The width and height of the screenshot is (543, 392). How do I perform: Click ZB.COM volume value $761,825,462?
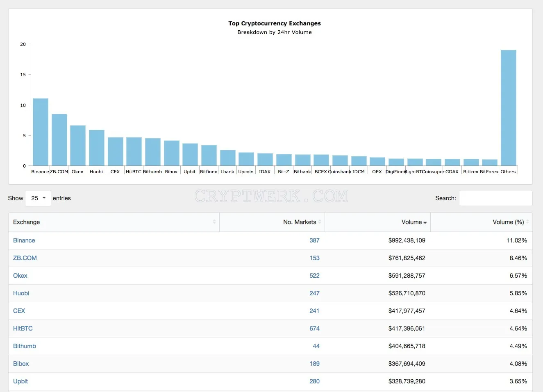click(407, 258)
